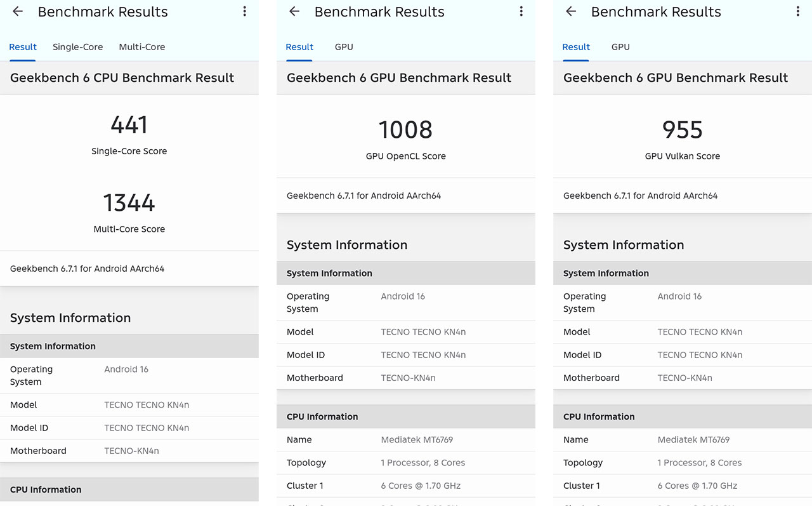Viewport: 812px width, 506px height.
Task: Click the Multi-Core Score label
Action: click(x=129, y=229)
